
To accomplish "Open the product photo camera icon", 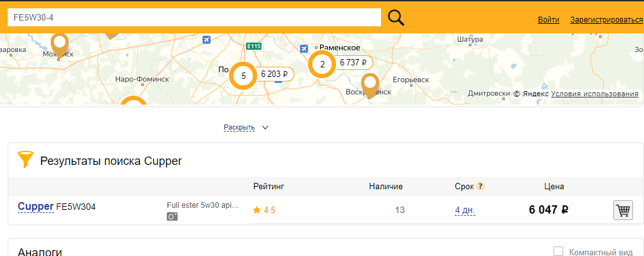I will point(172,217).
